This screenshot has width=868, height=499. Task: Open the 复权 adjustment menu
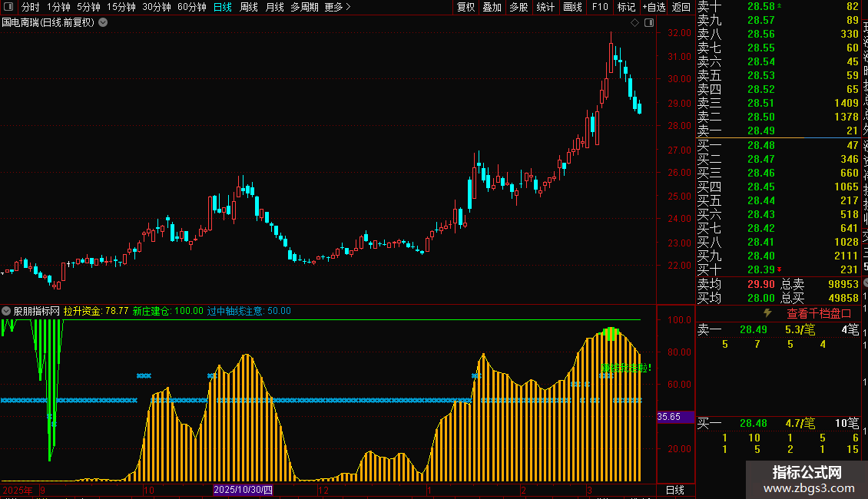465,7
